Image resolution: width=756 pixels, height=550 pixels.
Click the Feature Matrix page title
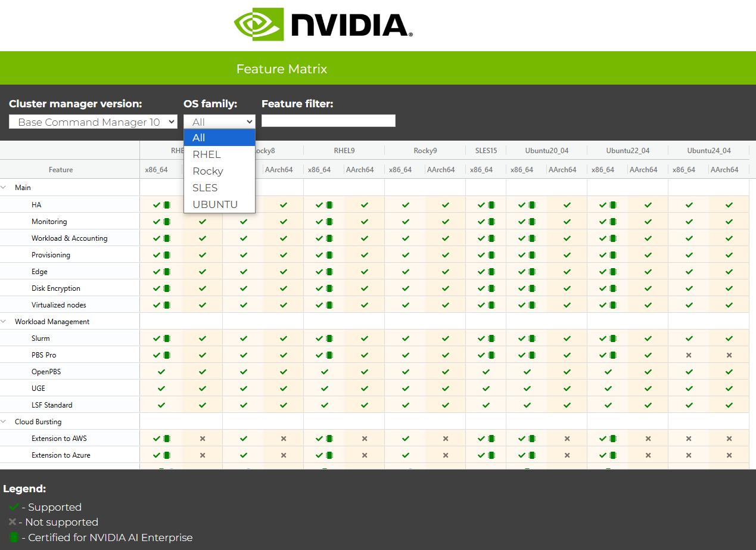click(x=282, y=69)
